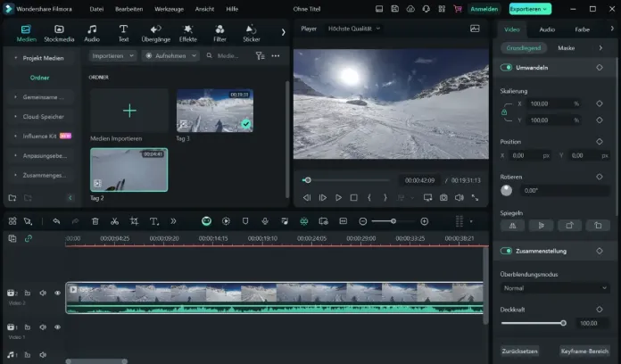
Task: Select the crop tool in timeline toolbar
Action: [x=134, y=221]
